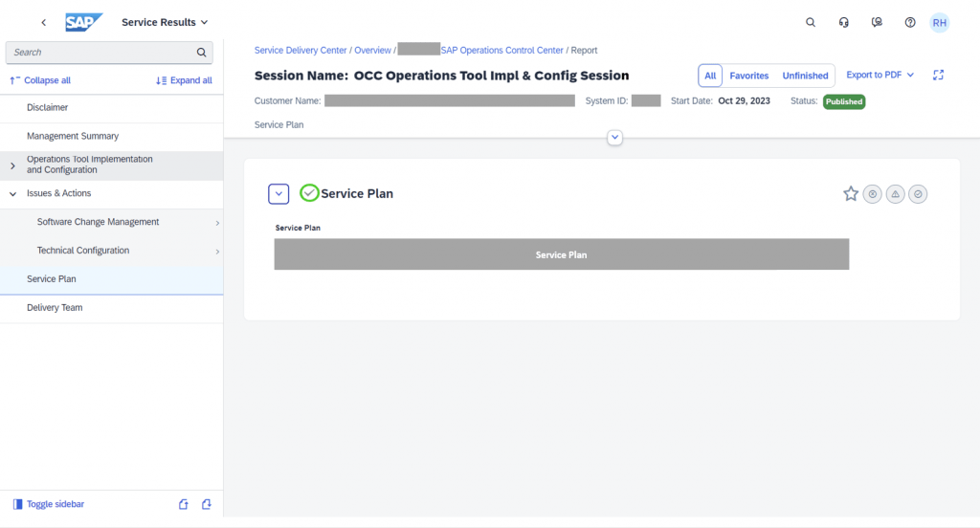Open the Service Results dropdown
The height and width of the screenshot is (528, 980).
(x=165, y=23)
